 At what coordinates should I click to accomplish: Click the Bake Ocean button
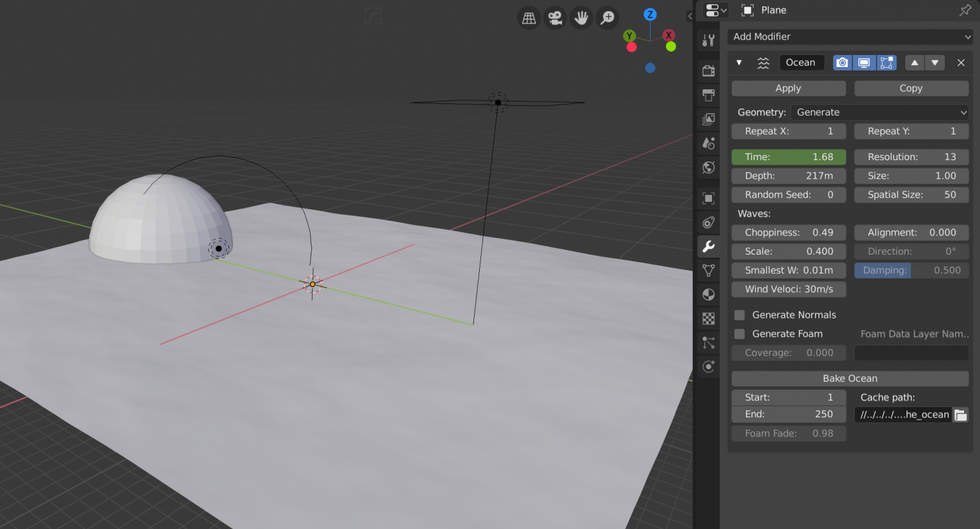(850, 378)
